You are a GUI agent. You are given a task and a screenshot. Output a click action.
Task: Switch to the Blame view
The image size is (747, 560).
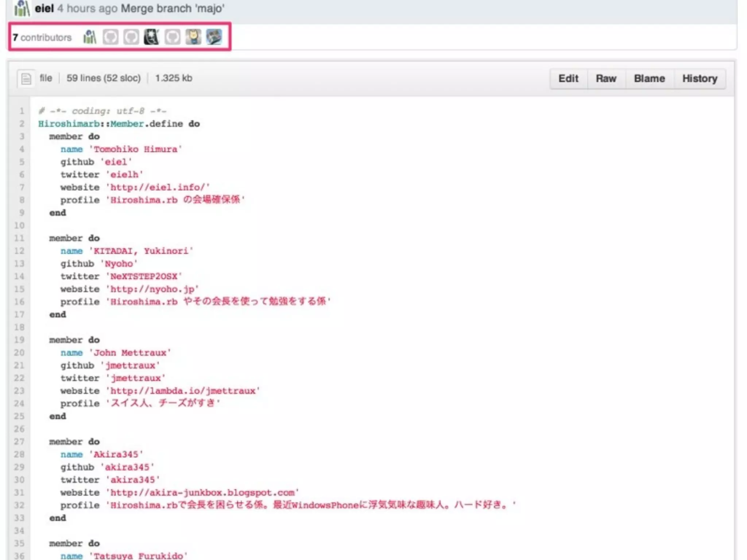tap(649, 79)
